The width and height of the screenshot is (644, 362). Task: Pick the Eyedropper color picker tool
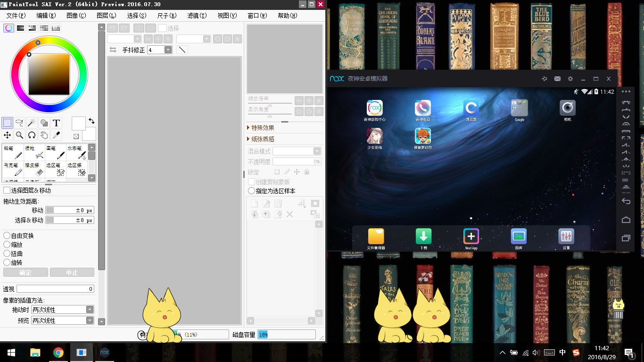click(56, 135)
